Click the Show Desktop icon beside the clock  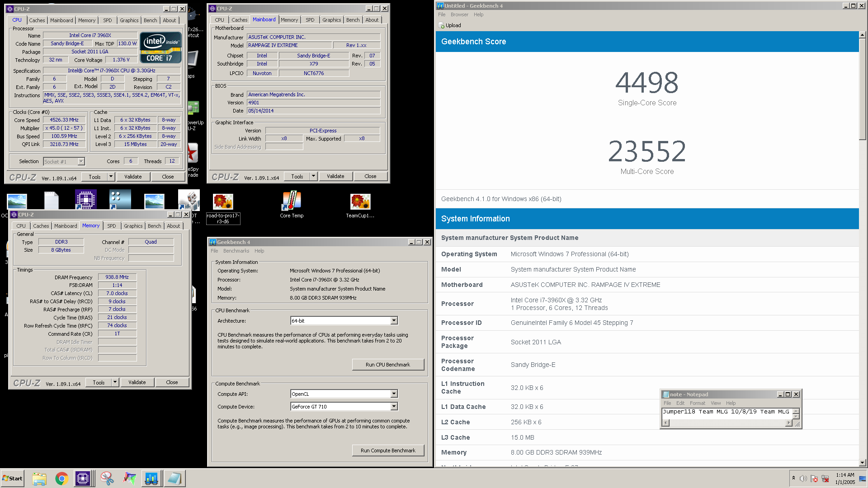click(x=863, y=479)
